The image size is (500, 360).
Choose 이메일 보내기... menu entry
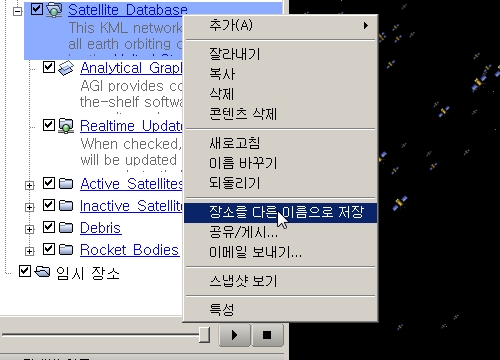coord(280,252)
